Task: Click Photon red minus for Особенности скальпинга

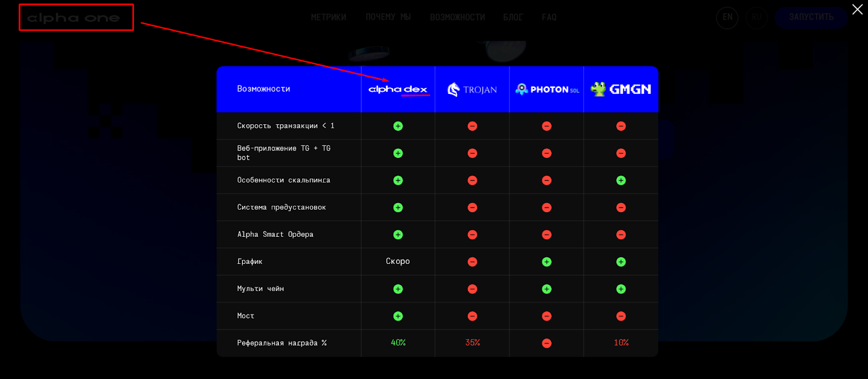Action: point(547,180)
